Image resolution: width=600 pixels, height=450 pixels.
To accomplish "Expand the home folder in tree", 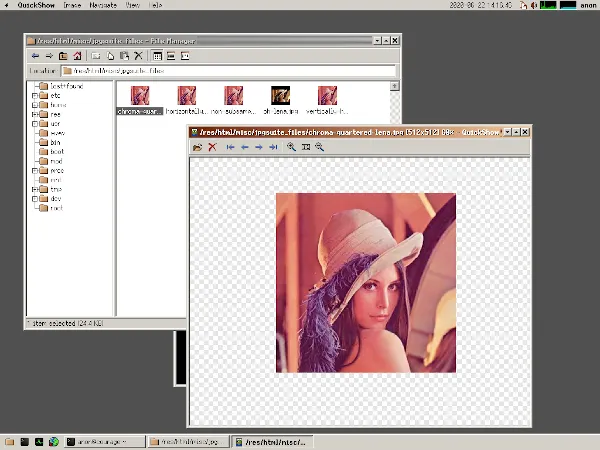I will (x=35, y=105).
